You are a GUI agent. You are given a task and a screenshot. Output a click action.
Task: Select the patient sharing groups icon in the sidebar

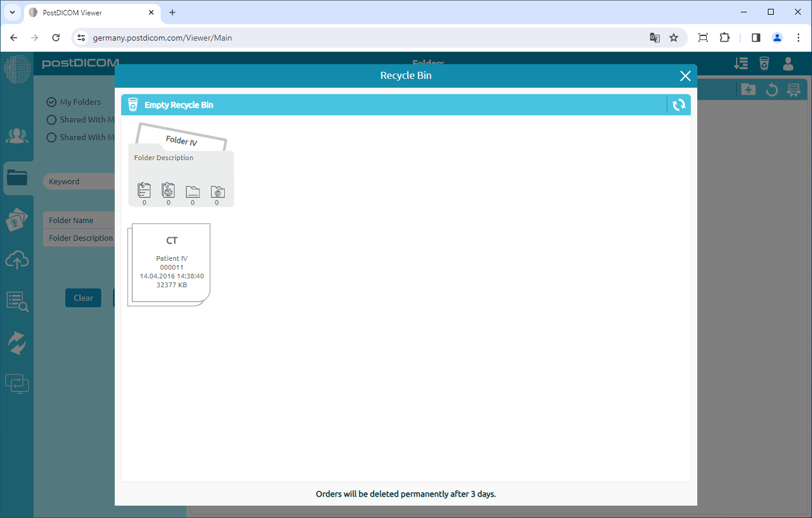[x=17, y=135]
